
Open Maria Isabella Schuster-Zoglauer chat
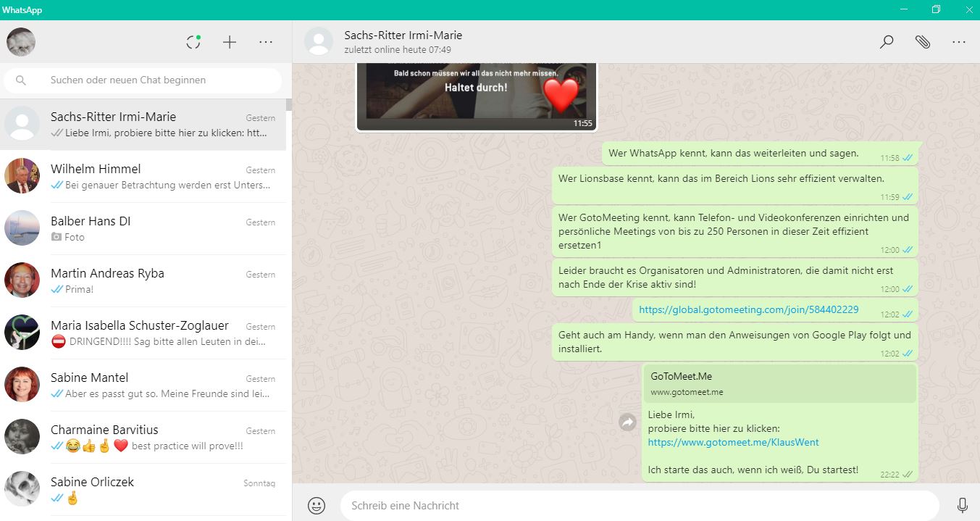pos(145,333)
